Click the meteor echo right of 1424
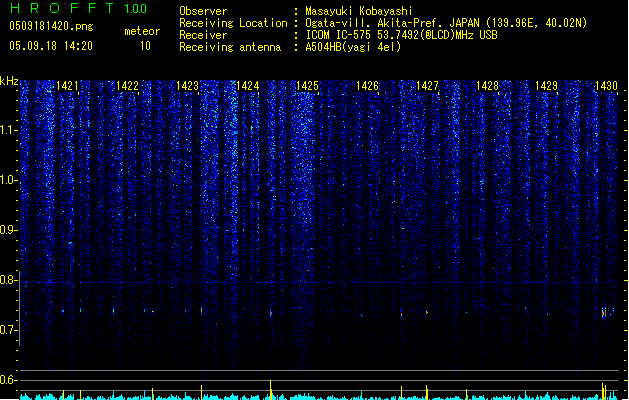Screen dimensions: 629x400 (x=271, y=313)
